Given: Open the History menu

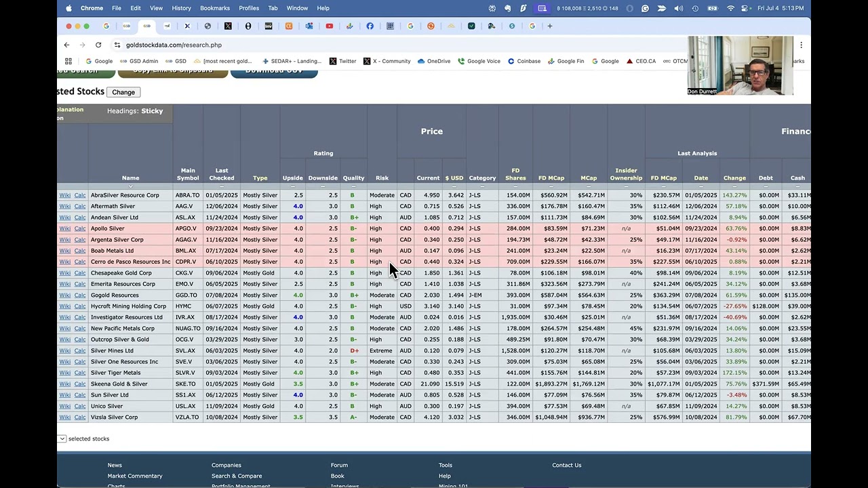Looking at the screenshot, I should [181, 8].
